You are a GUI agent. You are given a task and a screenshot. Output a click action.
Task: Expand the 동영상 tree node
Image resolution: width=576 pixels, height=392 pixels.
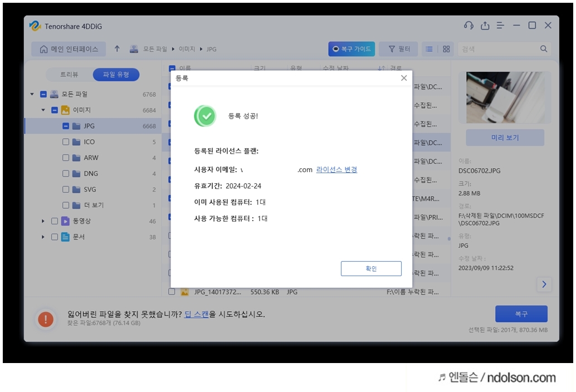[43, 221]
